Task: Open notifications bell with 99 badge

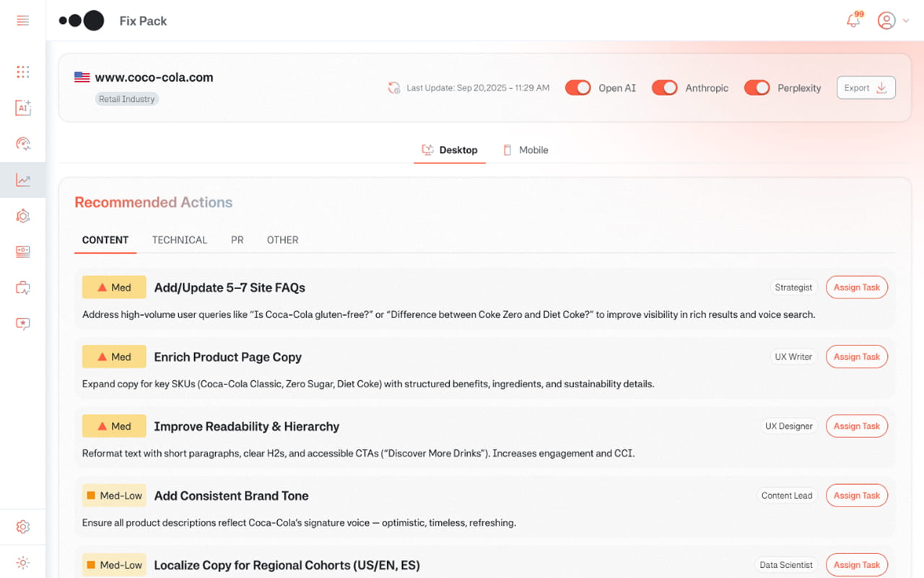Action: pos(855,20)
